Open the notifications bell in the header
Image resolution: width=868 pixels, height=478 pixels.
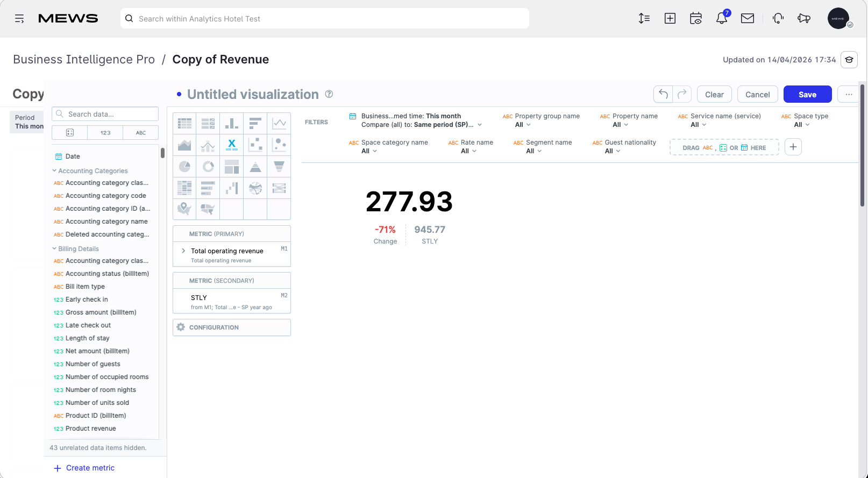pos(722,18)
